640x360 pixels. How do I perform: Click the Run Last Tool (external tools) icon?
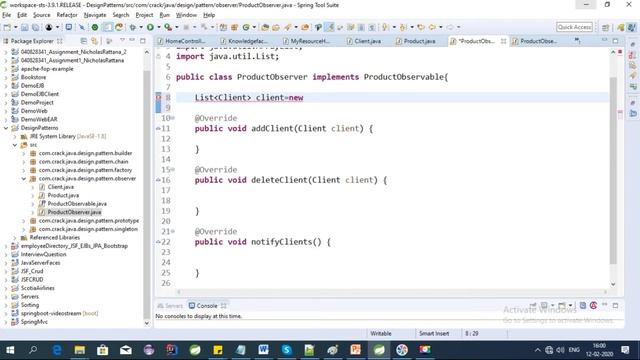[x=168, y=27]
